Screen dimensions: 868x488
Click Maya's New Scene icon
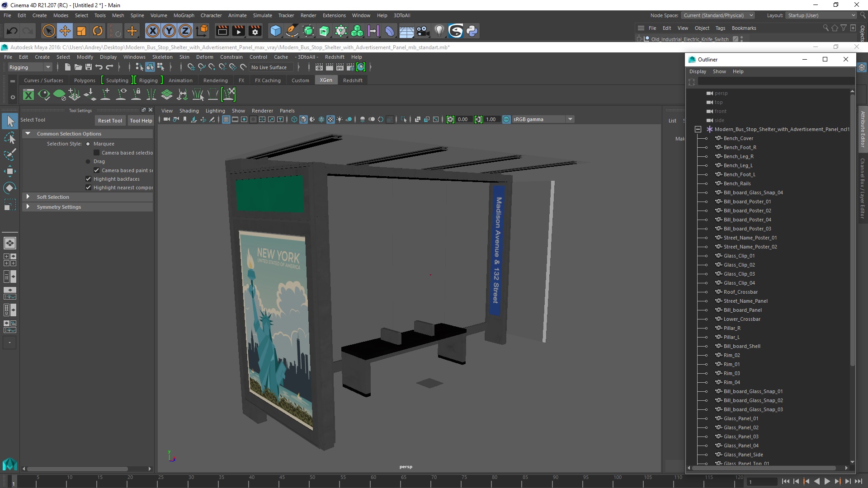coord(67,67)
